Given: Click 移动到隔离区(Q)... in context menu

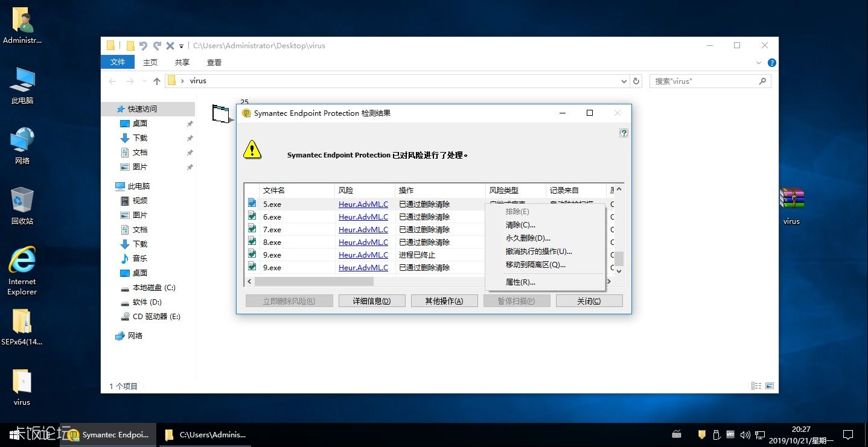Looking at the screenshot, I should click(x=535, y=265).
